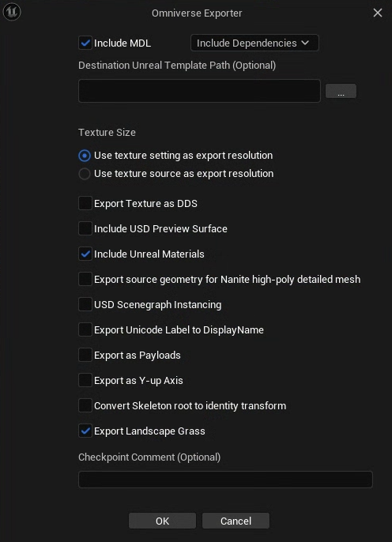Enable Export as Payloads option
Viewport: 392px width, 542px height.
click(x=85, y=355)
